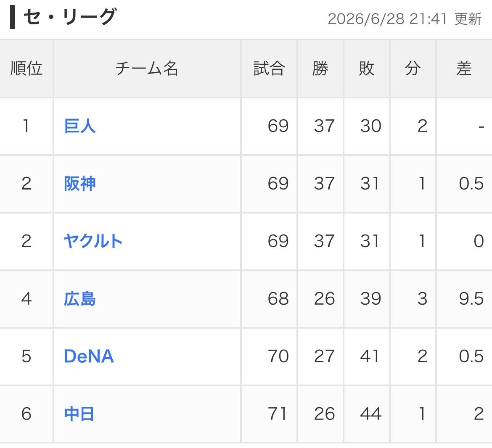The width and height of the screenshot is (492, 448).
Task: Click the チーム名 column header
Action: [x=147, y=69]
